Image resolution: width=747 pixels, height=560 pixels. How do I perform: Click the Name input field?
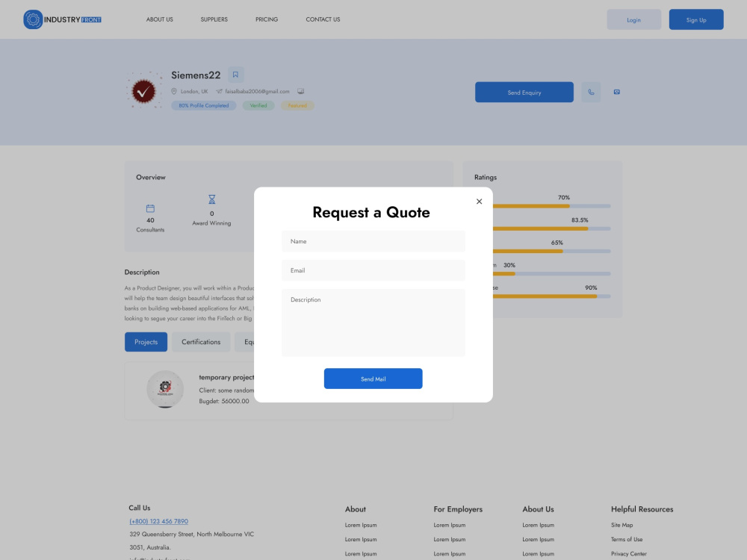373,241
